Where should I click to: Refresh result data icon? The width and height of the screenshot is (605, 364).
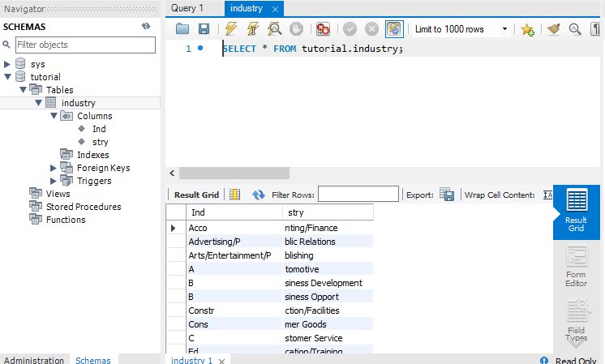(258, 195)
